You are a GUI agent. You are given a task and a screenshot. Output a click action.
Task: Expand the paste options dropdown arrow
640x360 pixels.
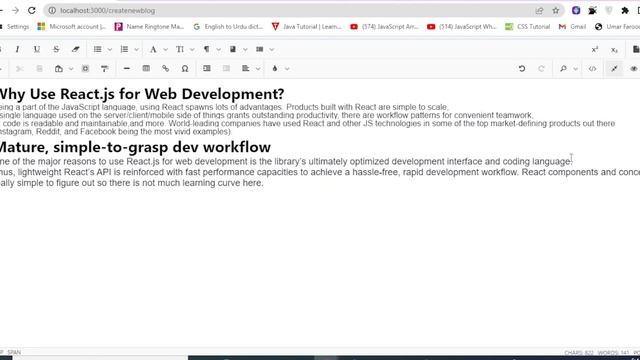click(x=71, y=69)
